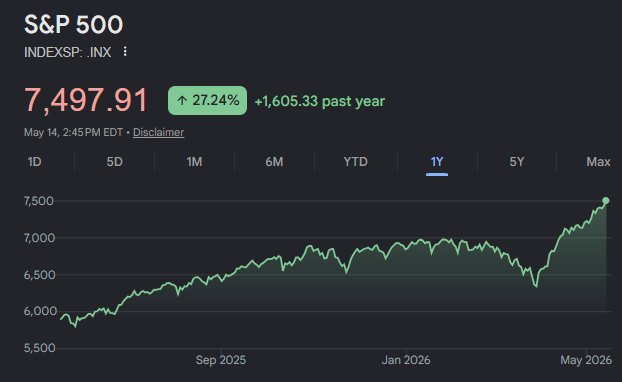Click the May 14, 2:45 PM EDT timestamp
Viewport: 622px width, 382px height.
[73, 132]
